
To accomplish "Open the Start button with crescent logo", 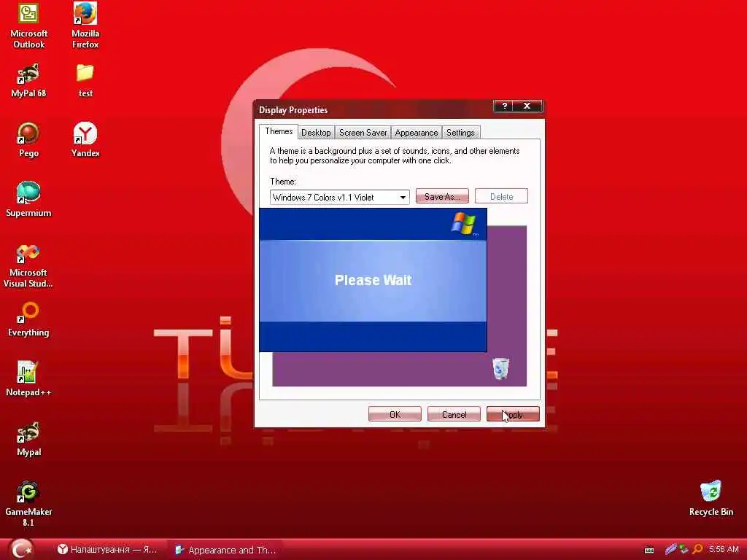I will (21, 549).
